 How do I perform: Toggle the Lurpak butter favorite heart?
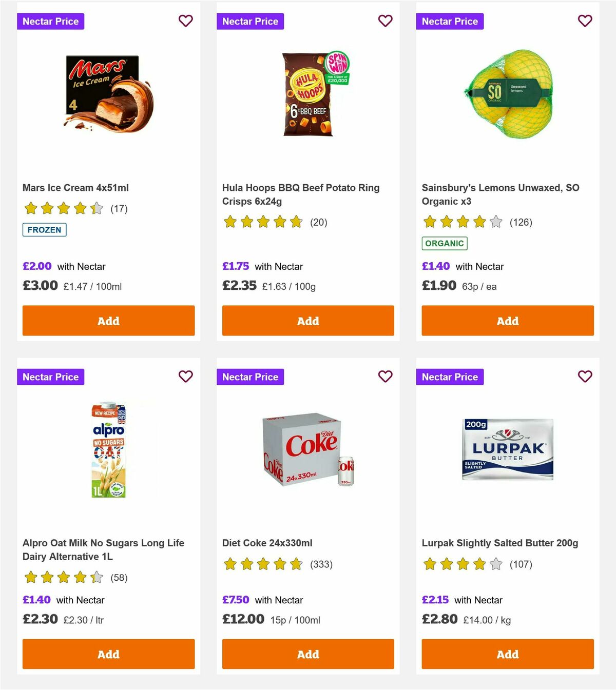tap(585, 376)
